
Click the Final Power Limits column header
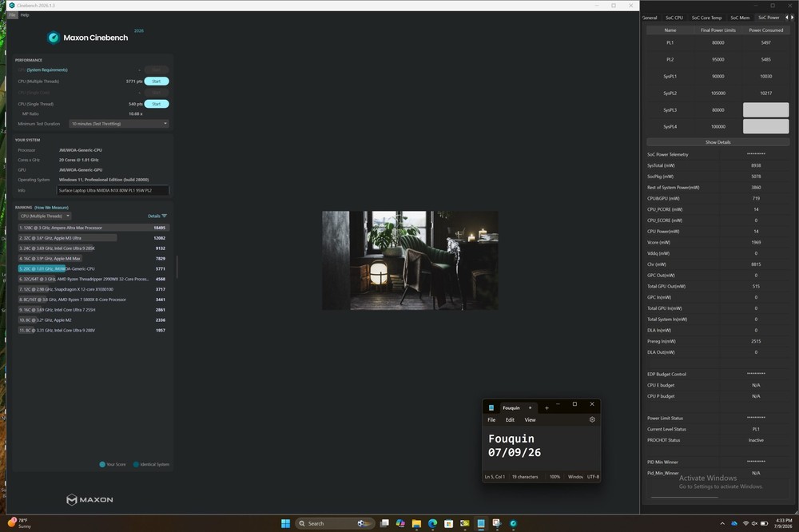[718, 30]
